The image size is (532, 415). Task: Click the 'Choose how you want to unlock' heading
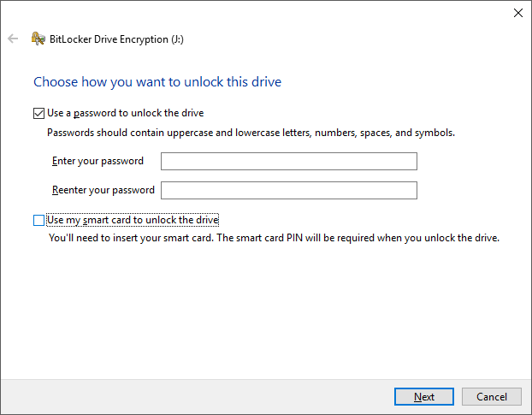pyautogui.click(x=157, y=82)
